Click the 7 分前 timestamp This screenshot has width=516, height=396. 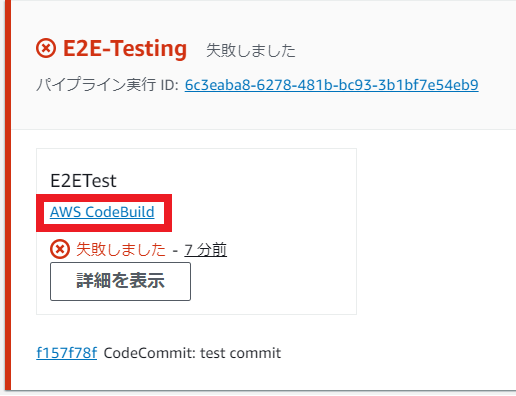(206, 250)
